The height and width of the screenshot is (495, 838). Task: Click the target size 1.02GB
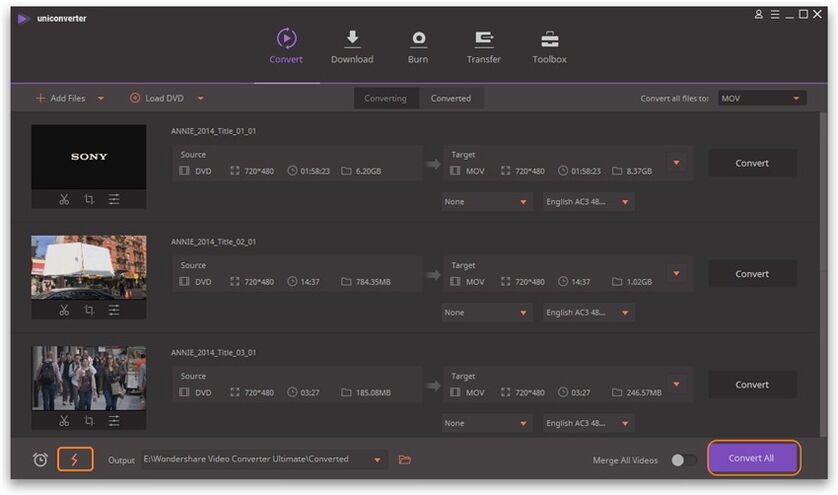pos(639,282)
